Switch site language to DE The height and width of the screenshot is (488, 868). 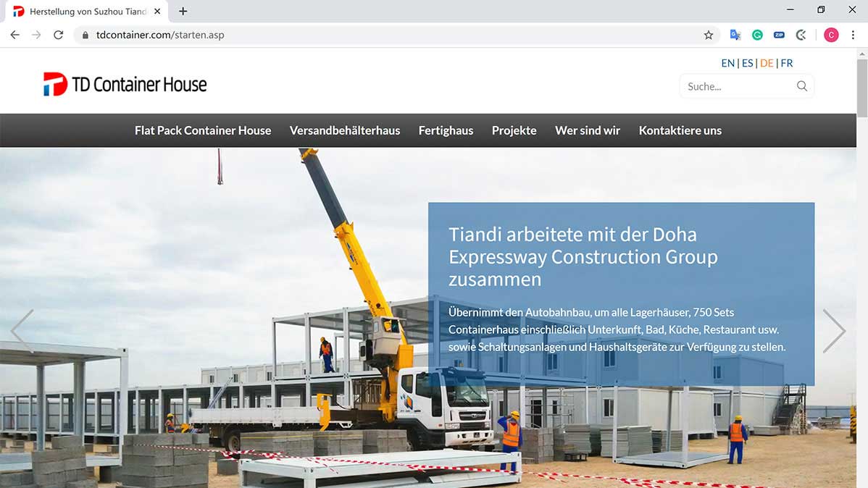click(x=767, y=63)
